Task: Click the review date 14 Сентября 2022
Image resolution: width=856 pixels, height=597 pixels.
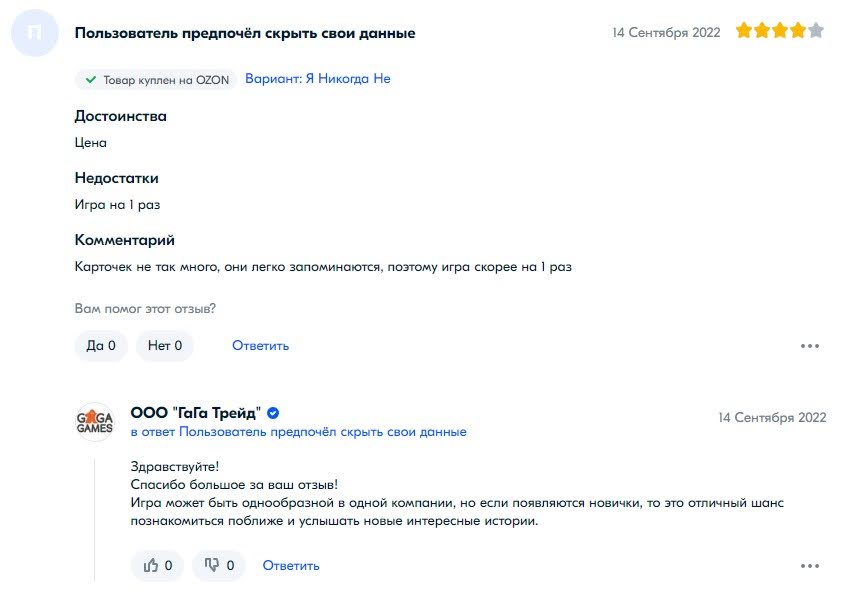Action: (x=666, y=33)
